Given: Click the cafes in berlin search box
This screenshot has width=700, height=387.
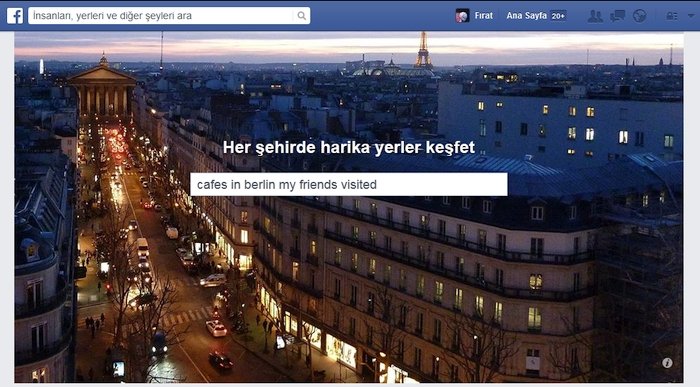Looking at the screenshot, I should pos(349,184).
